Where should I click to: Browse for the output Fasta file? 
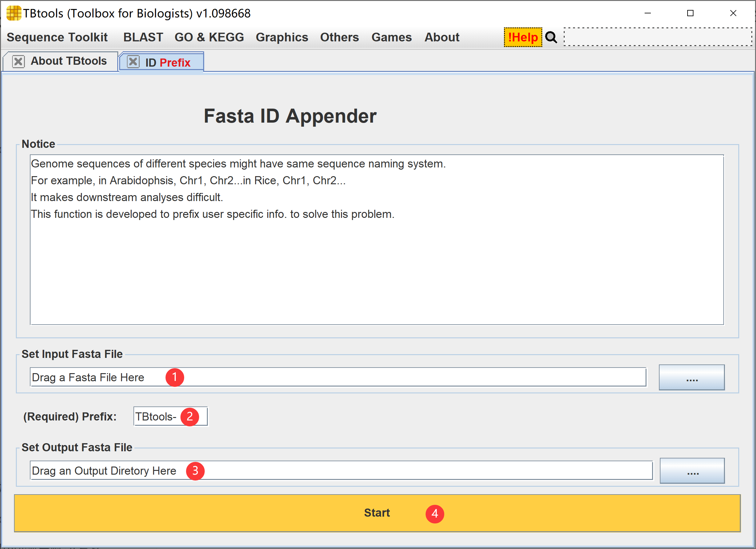692,471
